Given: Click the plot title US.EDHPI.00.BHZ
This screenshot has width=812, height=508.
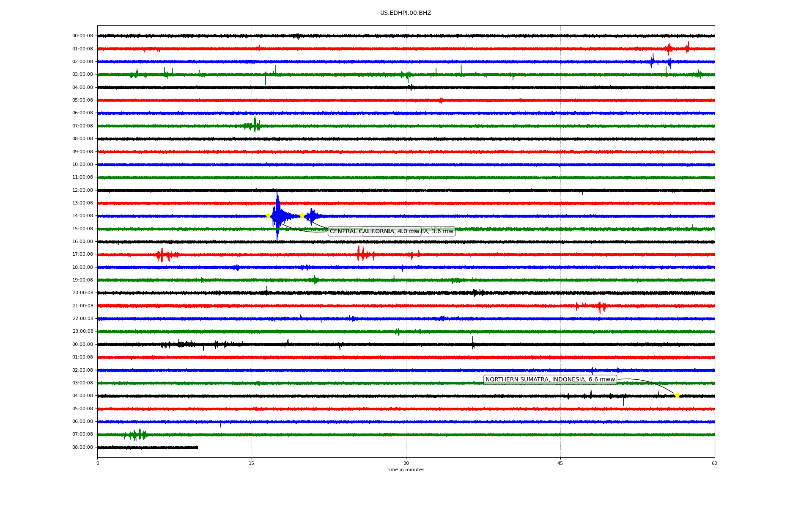Looking at the screenshot, I should tap(405, 13).
